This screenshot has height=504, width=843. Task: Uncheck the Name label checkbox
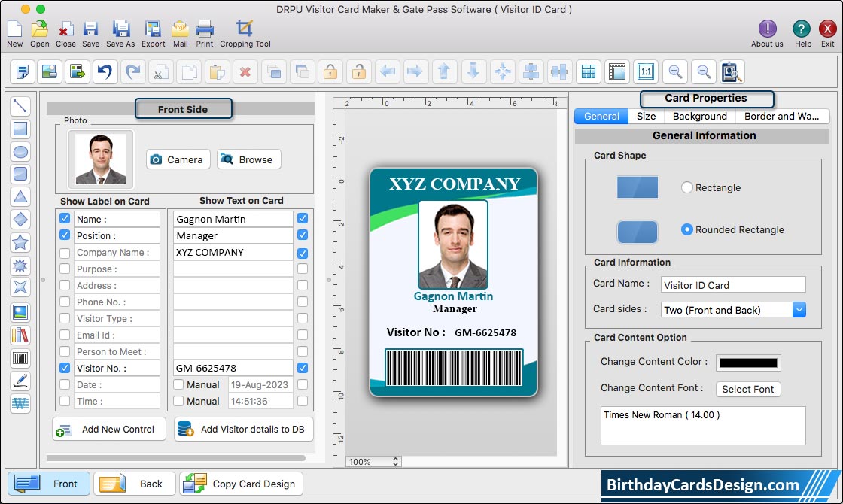pyautogui.click(x=65, y=218)
